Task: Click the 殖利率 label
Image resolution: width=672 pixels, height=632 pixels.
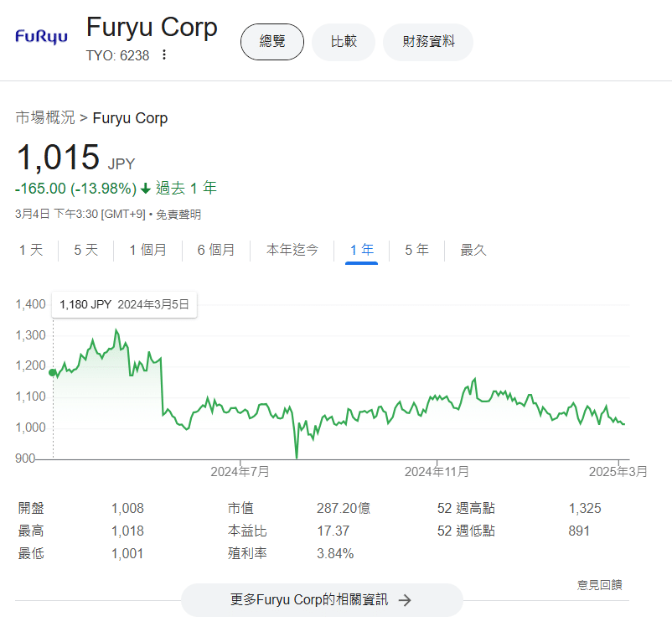Action: point(247,553)
